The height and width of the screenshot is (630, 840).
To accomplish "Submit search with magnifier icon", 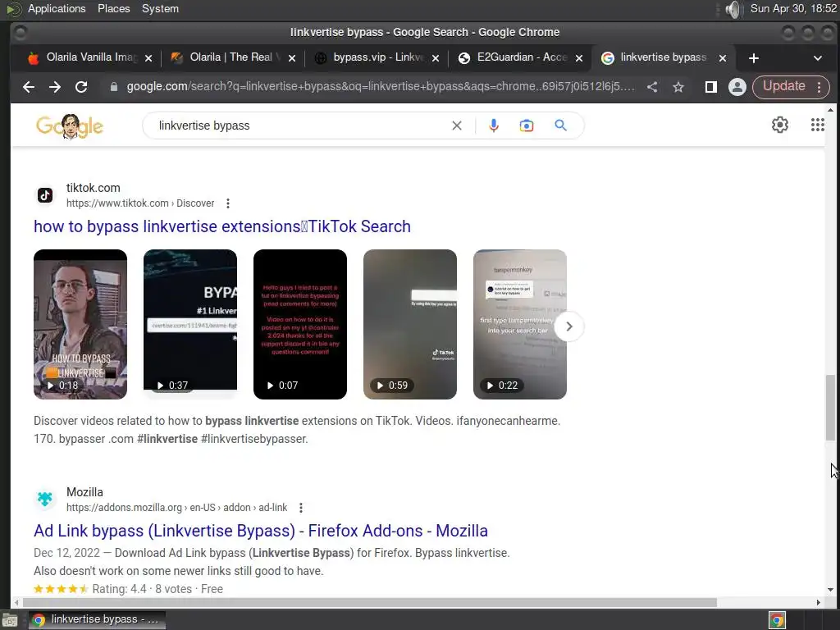I will (x=560, y=126).
